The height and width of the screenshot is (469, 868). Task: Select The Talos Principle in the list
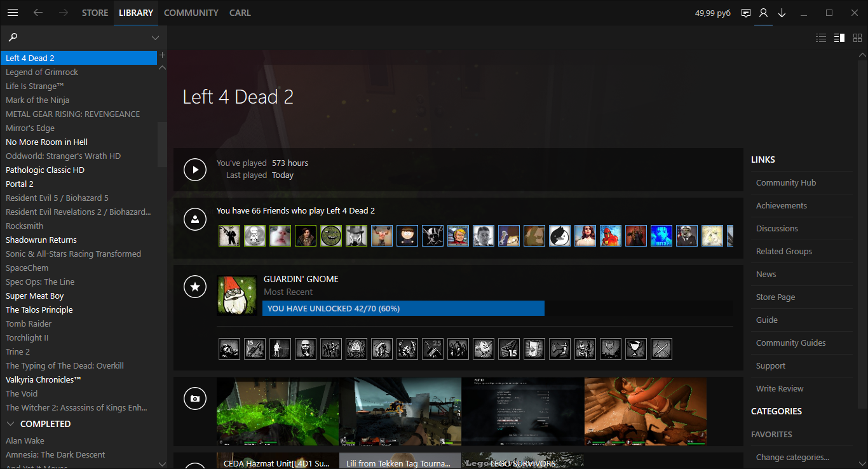point(79,310)
